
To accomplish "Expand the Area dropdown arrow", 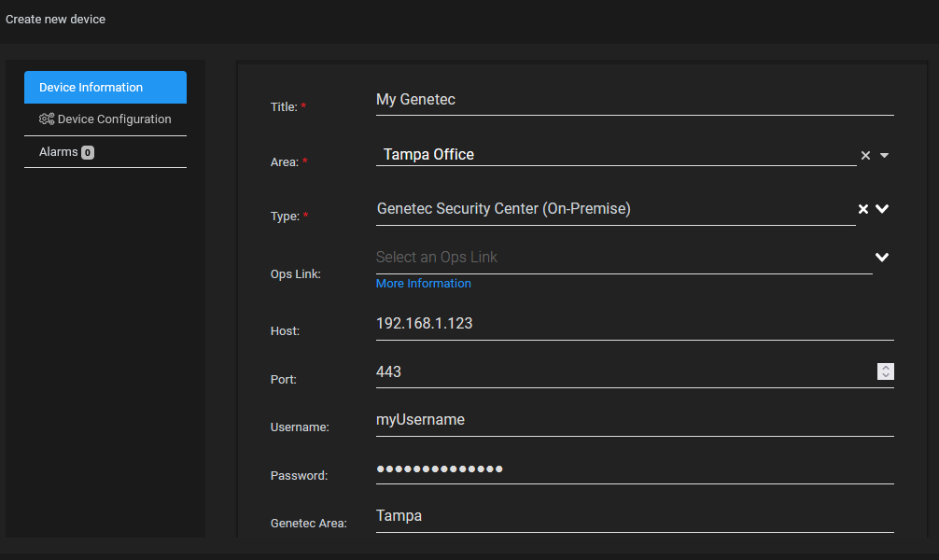I will [884, 156].
